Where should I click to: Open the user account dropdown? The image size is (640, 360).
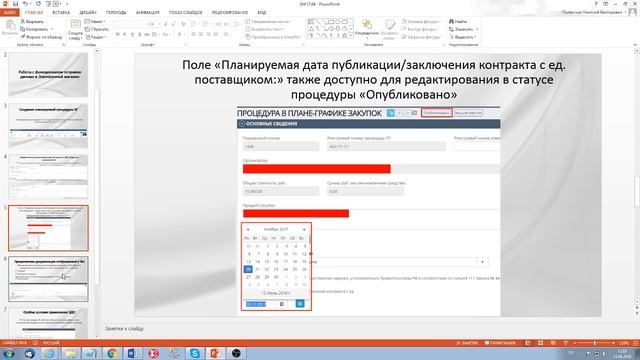594,12
